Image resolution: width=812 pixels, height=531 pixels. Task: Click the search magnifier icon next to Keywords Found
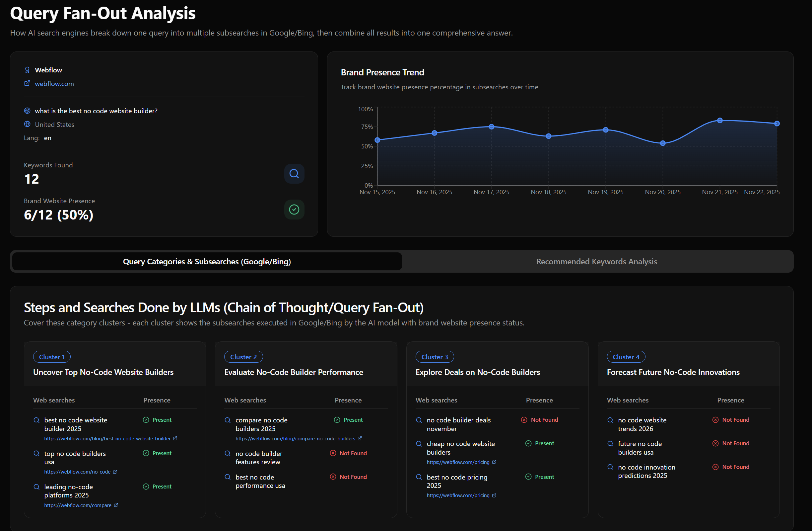click(294, 173)
